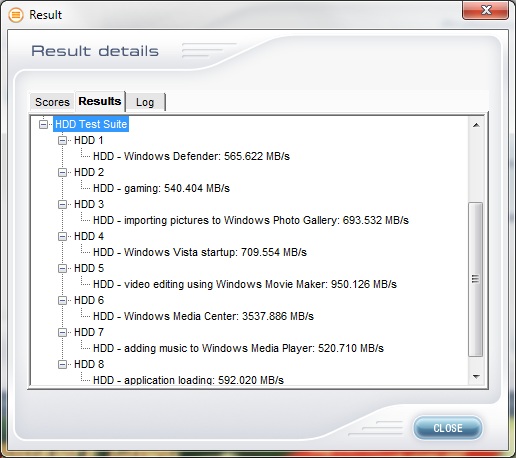The height and width of the screenshot is (458, 516).
Task: Click the scrollbar down arrow
Action: (476, 377)
